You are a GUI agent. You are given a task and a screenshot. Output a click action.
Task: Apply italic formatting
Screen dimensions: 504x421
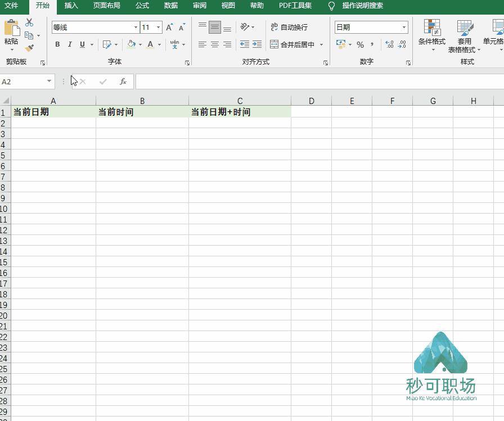tap(70, 44)
